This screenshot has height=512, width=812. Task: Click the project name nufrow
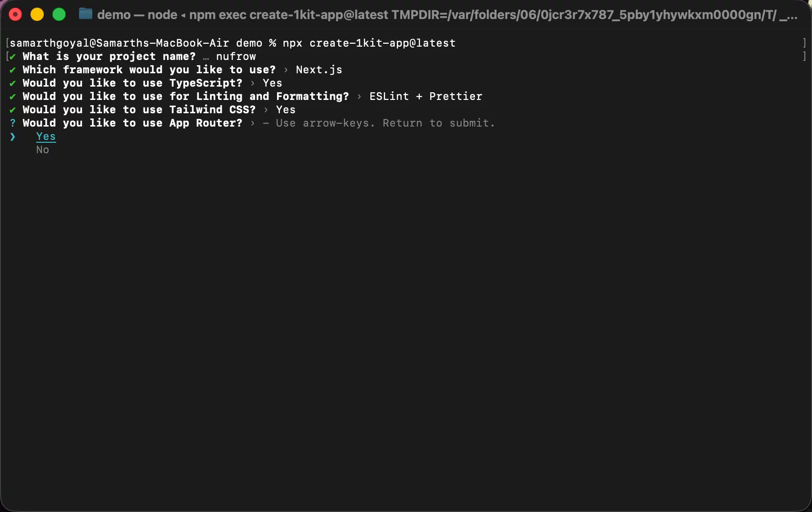236,57
